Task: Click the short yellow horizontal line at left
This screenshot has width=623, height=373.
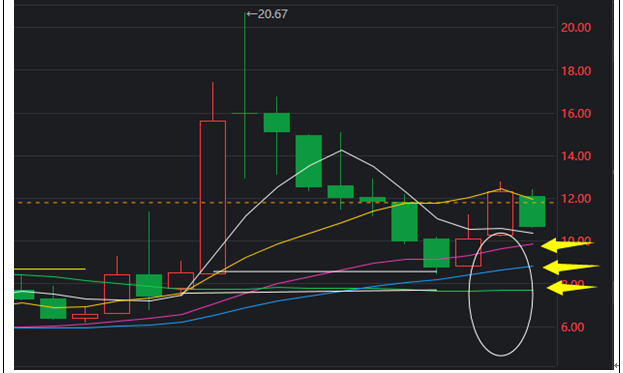Action: point(50,269)
